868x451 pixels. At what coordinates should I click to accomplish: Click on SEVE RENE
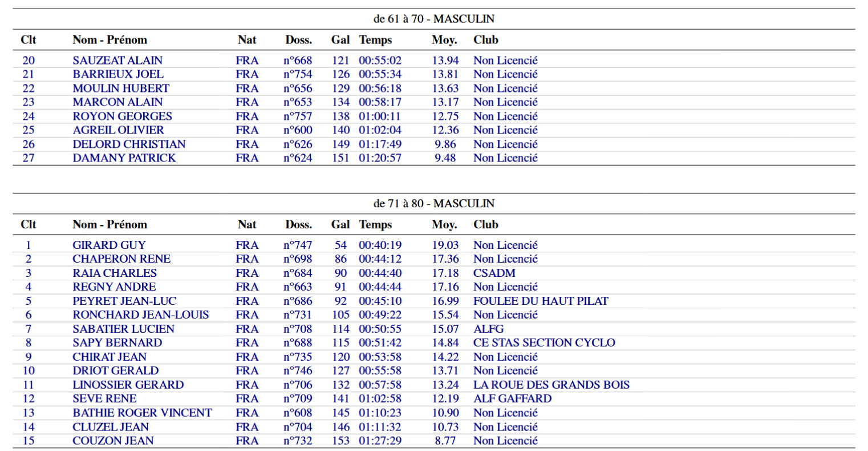click(104, 399)
